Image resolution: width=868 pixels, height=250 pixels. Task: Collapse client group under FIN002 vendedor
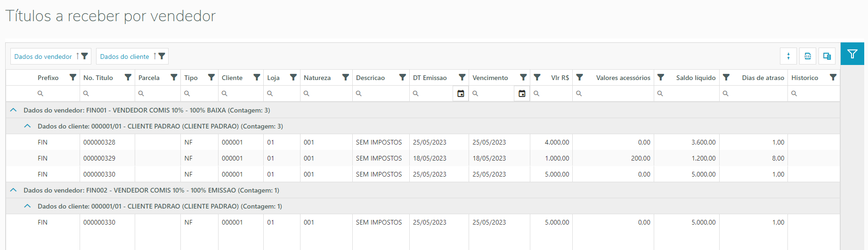click(x=27, y=206)
